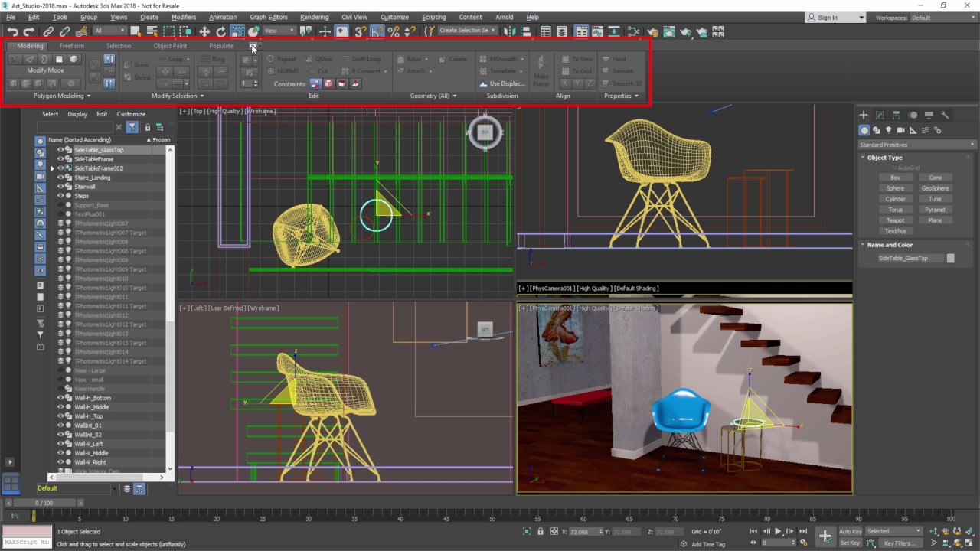
Task: Click the 0 / 100 time slider
Action: point(44,503)
